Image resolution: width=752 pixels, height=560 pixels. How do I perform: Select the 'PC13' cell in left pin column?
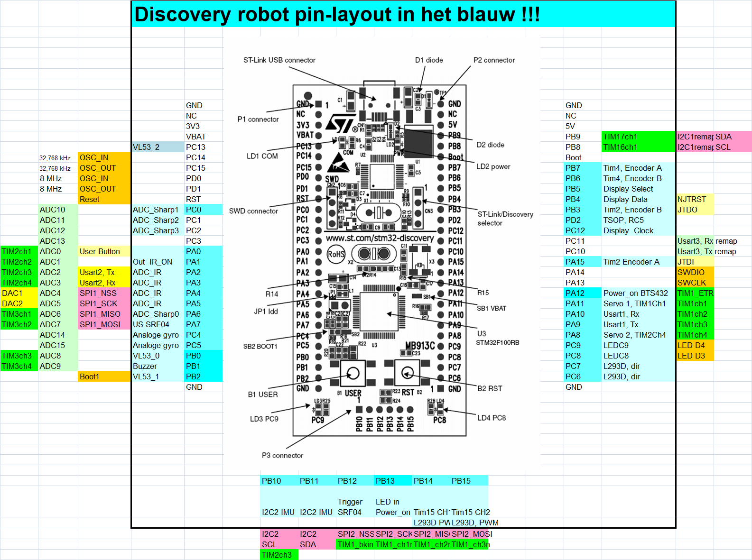pos(203,147)
